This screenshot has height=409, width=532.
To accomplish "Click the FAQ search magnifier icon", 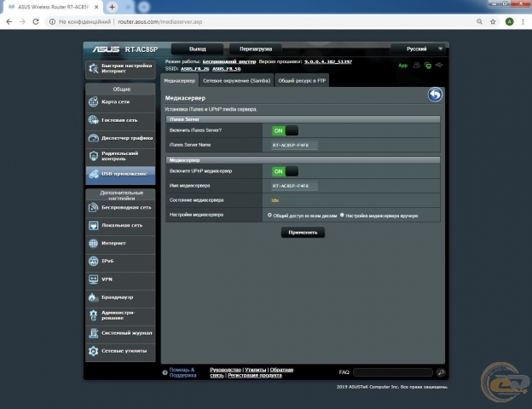I will coord(441,372).
